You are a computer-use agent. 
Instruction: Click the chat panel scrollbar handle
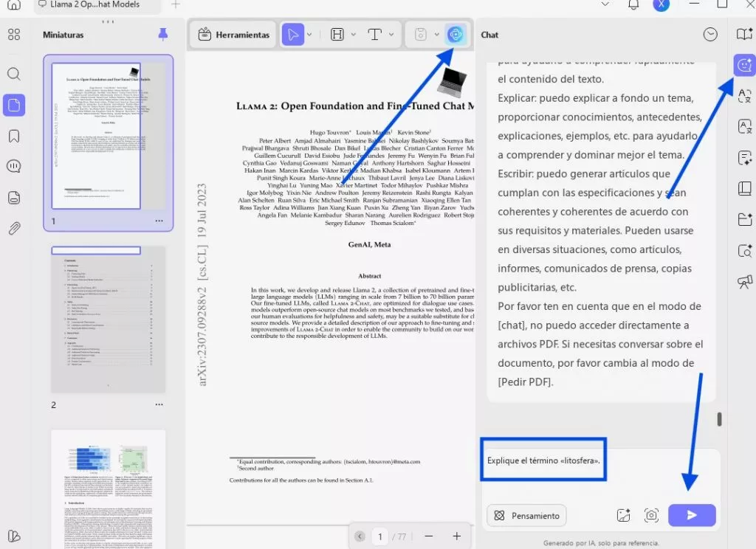[719, 419]
